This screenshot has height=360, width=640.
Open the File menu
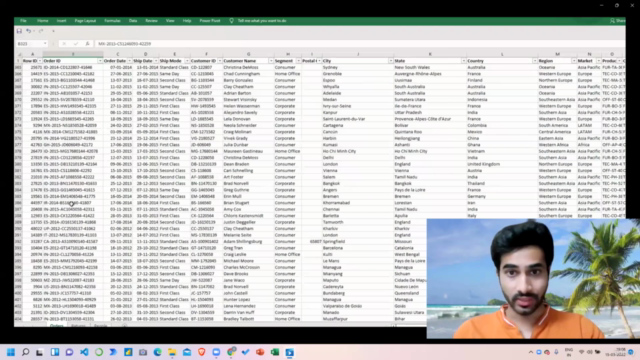23,20
